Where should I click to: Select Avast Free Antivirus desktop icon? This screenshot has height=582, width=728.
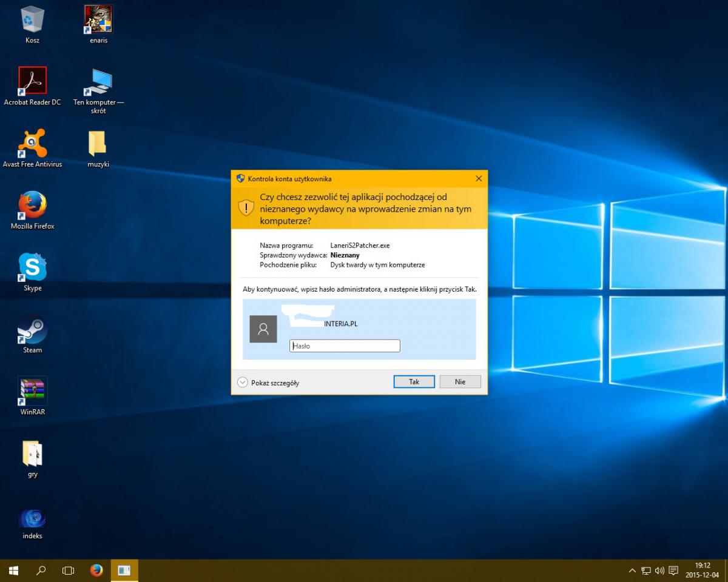point(32,149)
